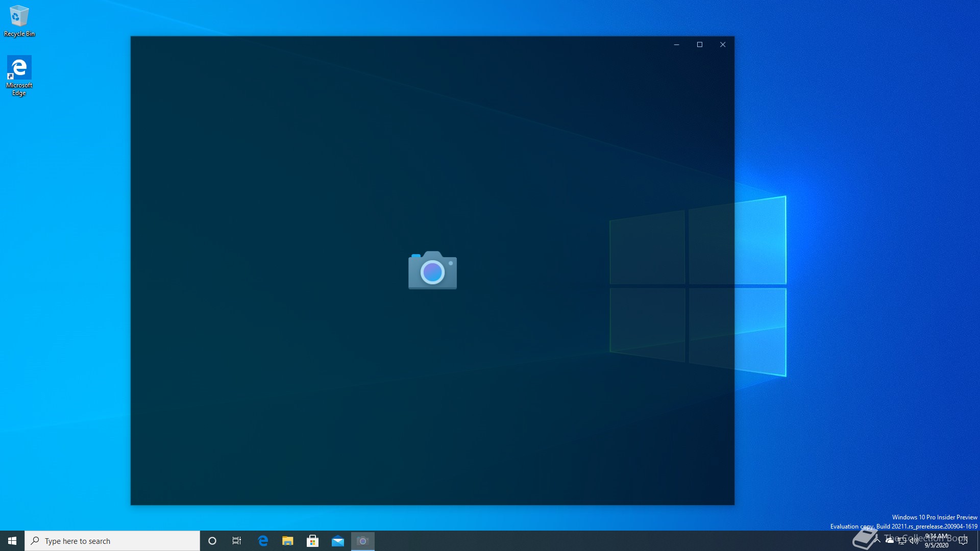Click the Camera app taskbar button

[363, 541]
